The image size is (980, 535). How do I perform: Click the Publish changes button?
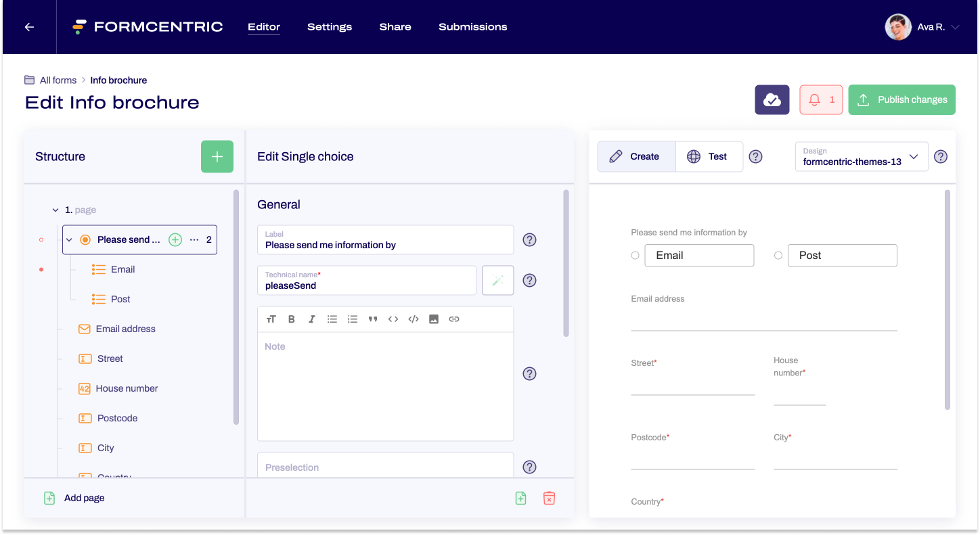coord(901,99)
